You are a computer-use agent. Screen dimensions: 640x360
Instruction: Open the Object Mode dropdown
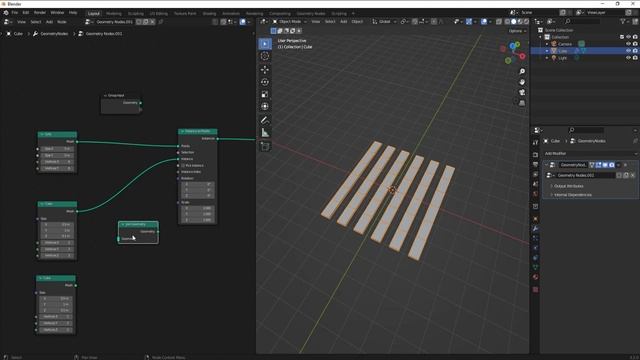pyautogui.click(x=289, y=22)
